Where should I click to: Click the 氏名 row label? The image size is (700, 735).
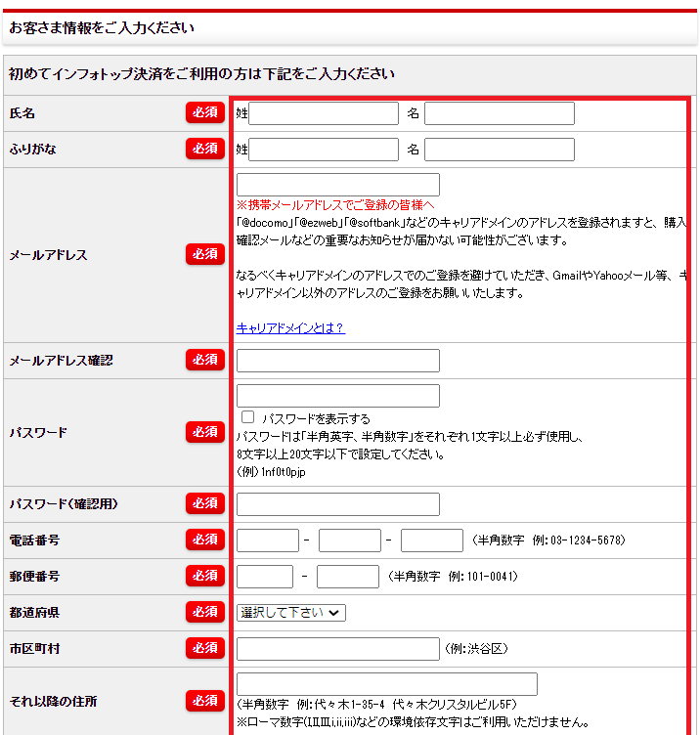click(22, 113)
